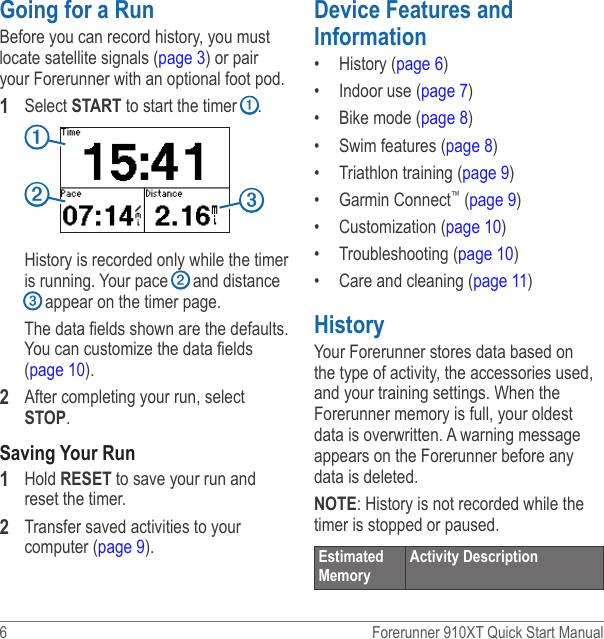Image resolution: width=604 pixels, height=639 pixels.
Task: Click the 07:14 Pace field in device screen
Action: point(102,210)
